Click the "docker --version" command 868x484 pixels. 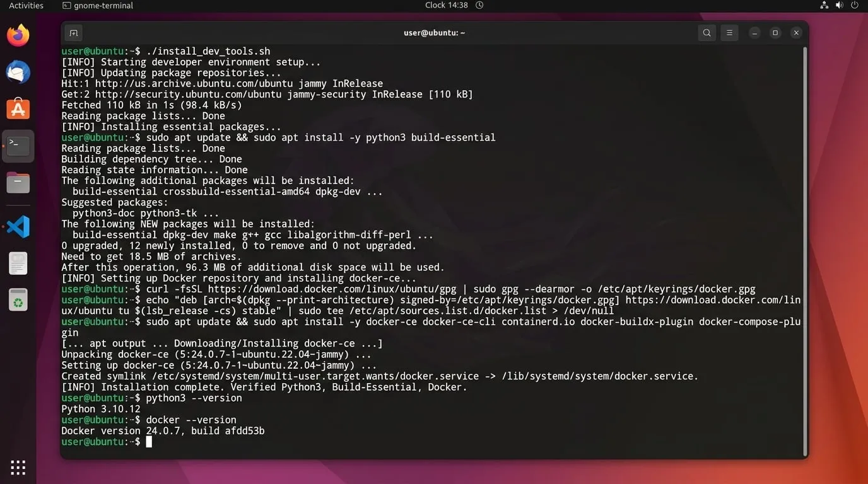(149, 420)
